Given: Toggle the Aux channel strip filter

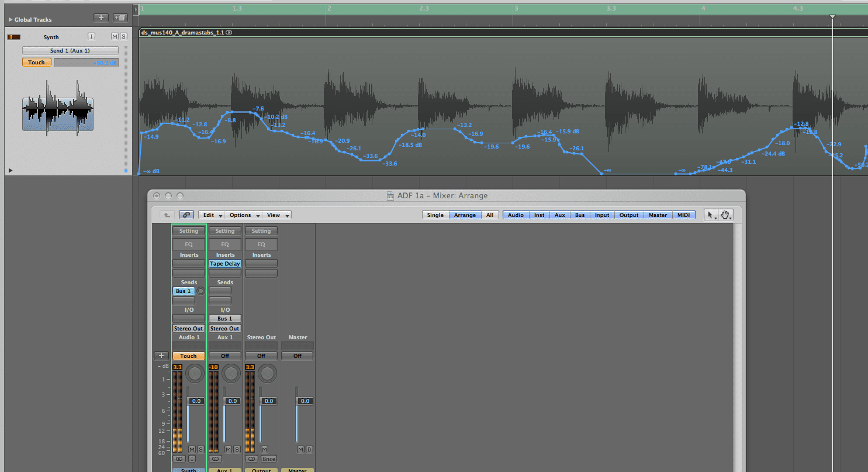Looking at the screenshot, I should (x=560, y=215).
